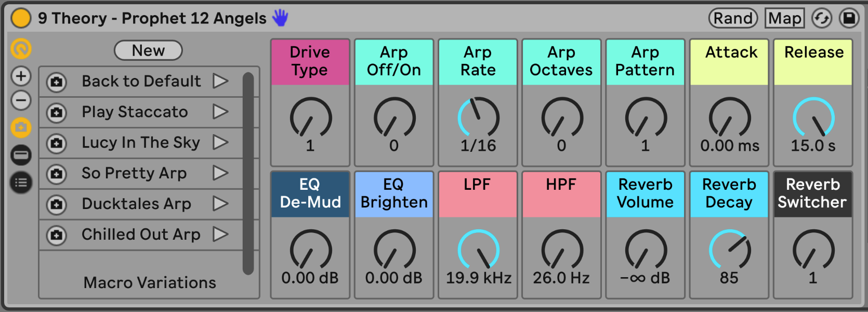
Task: Toggle macro variations camera view button
Action: [21, 127]
